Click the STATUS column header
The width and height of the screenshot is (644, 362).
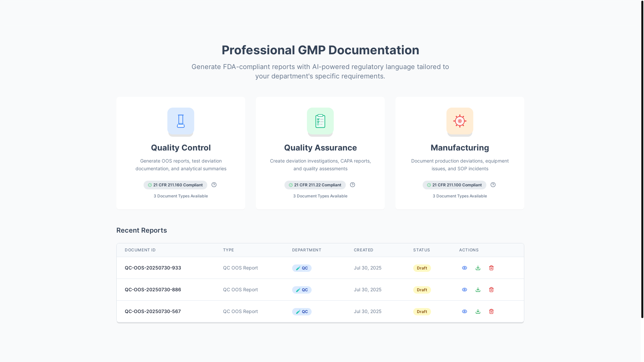click(x=422, y=250)
